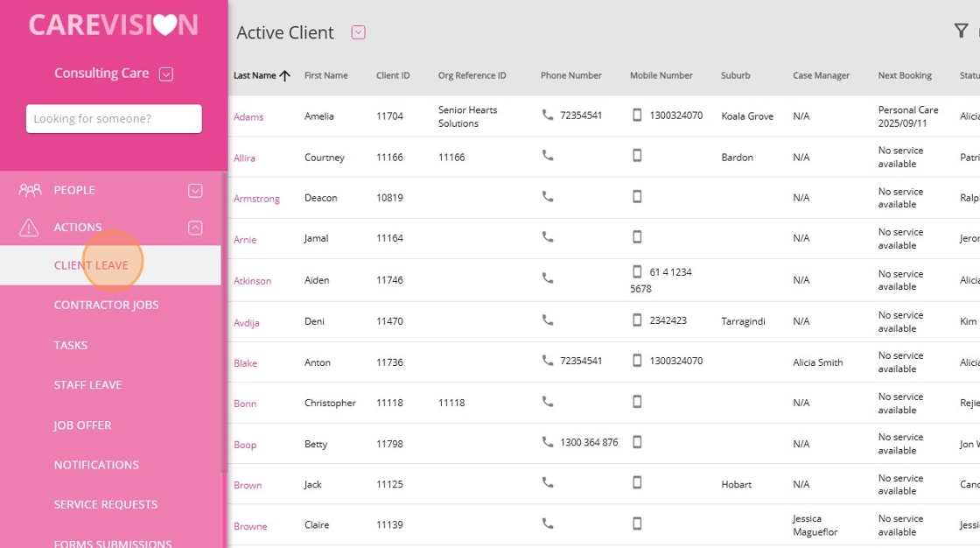Click the filter funnel icon
This screenshot has width=980, height=548.
pyautogui.click(x=961, y=32)
